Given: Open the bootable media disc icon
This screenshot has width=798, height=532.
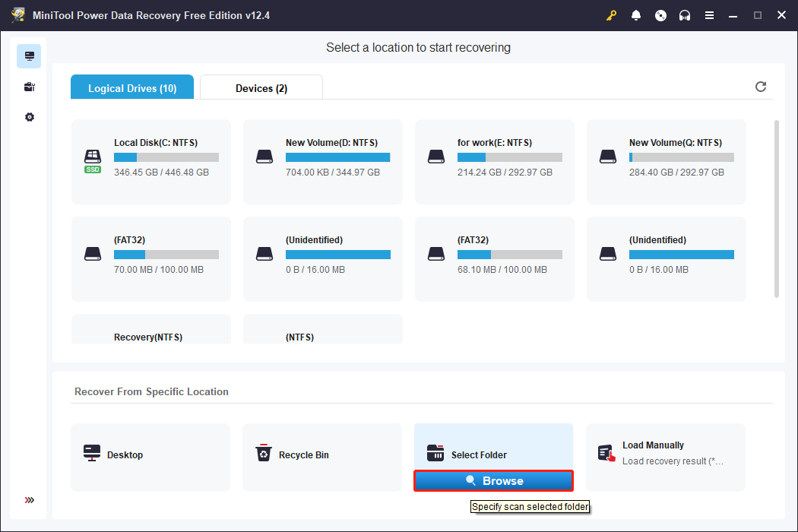Looking at the screenshot, I should (660, 15).
